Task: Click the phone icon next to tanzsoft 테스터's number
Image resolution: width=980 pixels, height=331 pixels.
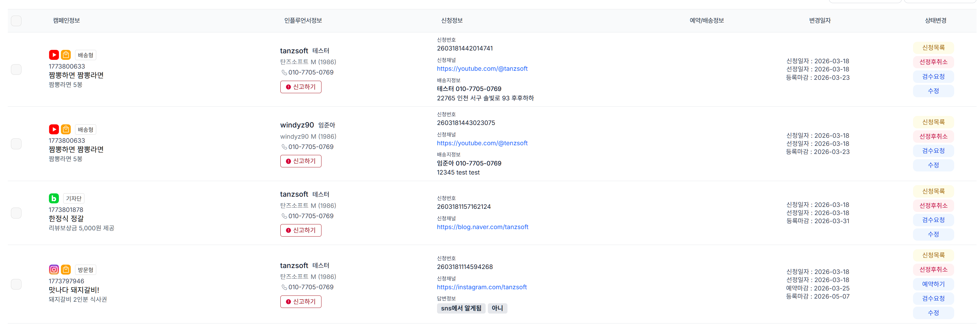Action: [285, 72]
